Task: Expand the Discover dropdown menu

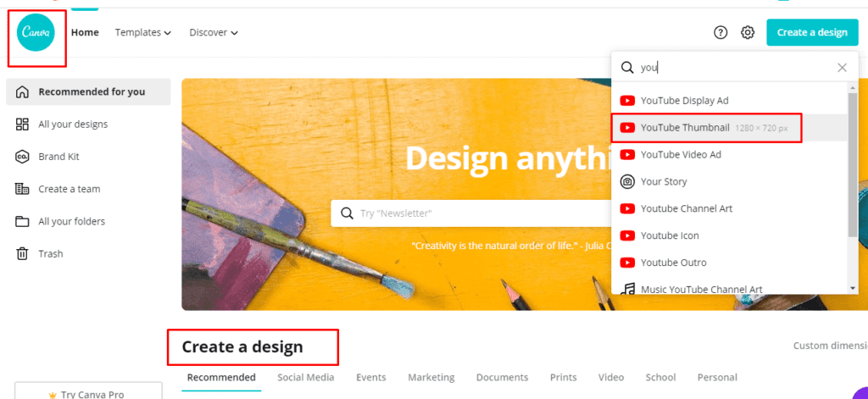Action: [x=214, y=33]
